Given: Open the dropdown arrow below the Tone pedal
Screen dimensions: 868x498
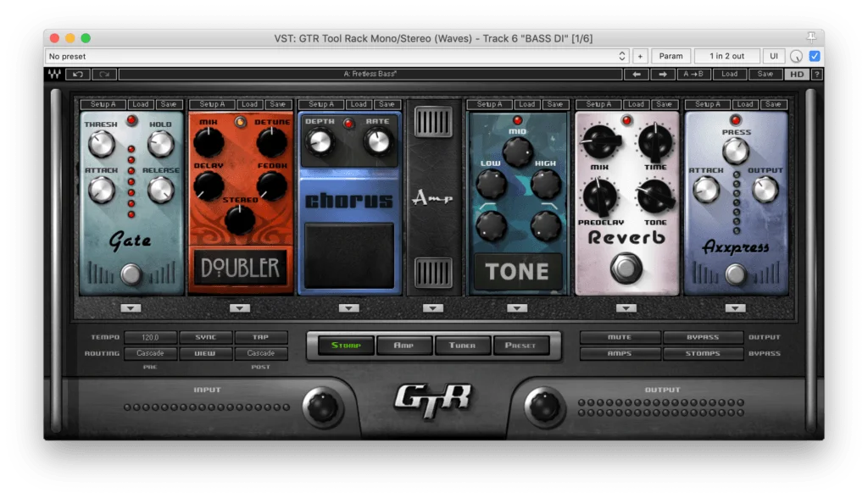Looking at the screenshot, I should click(x=517, y=308).
